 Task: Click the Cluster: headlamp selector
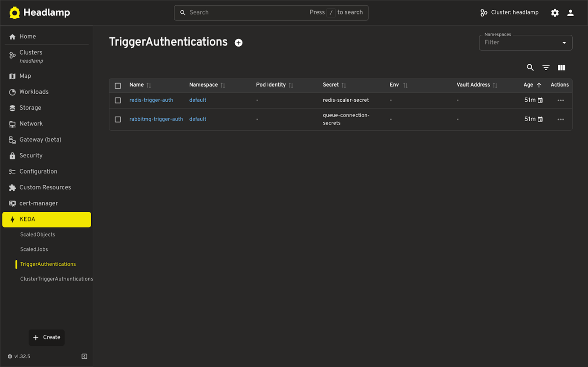509,13
